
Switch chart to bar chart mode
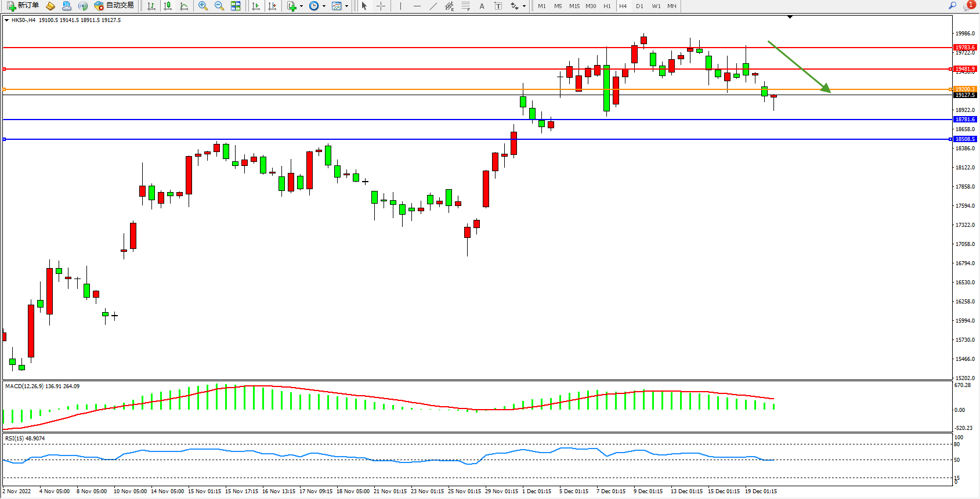(x=151, y=6)
